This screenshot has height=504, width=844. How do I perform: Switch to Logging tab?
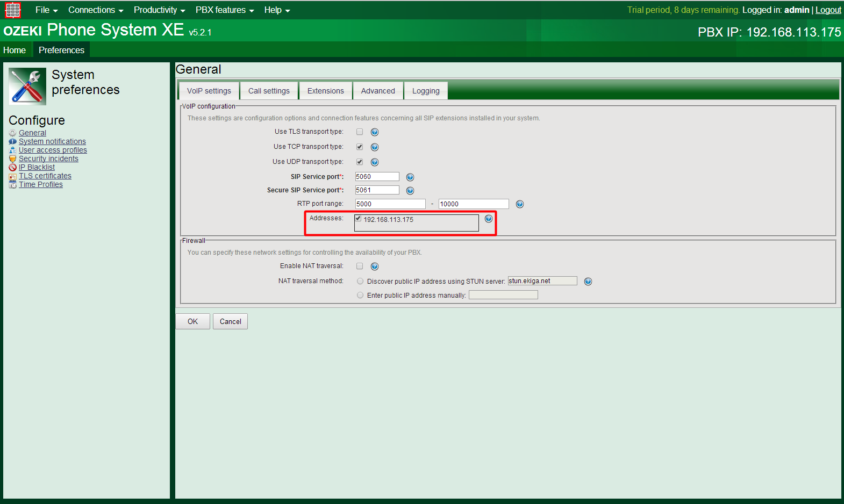pos(426,91)
